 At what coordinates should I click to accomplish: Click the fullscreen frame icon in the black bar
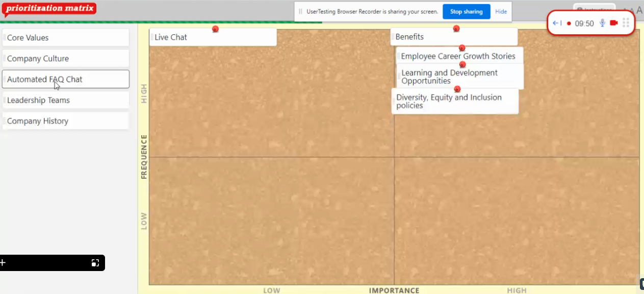[95, 263]
